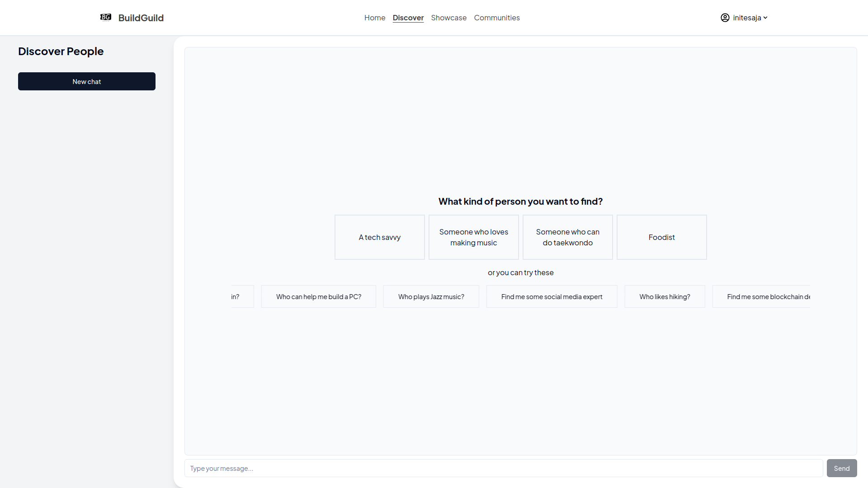
Task: Focus the Type your message input
Action: (x=503, y=468)
